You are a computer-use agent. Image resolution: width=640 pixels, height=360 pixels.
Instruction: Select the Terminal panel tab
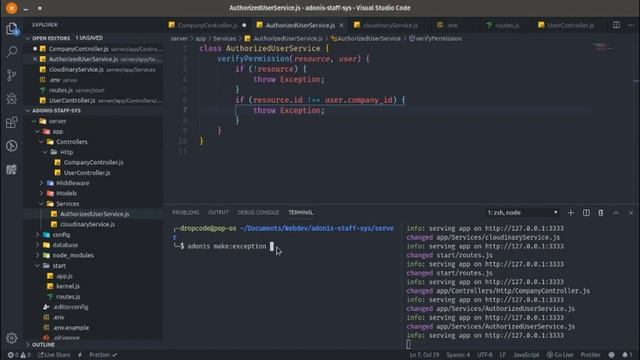(x=301, y=213)
